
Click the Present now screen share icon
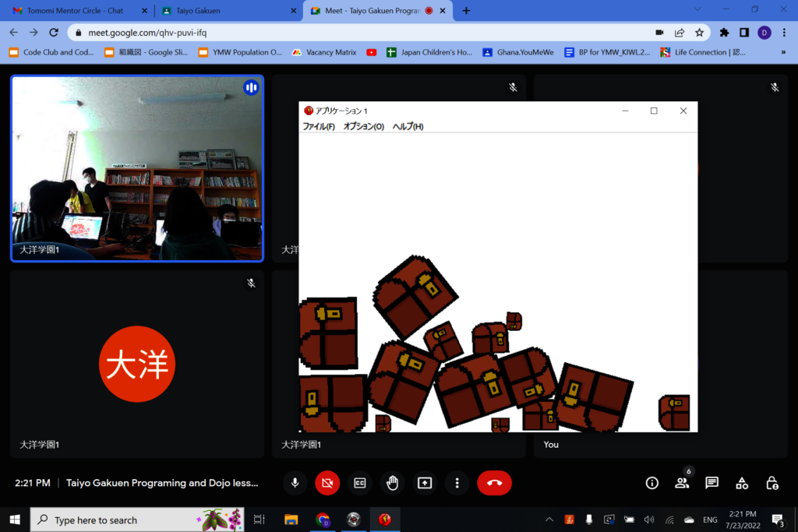tap(425, 483)
